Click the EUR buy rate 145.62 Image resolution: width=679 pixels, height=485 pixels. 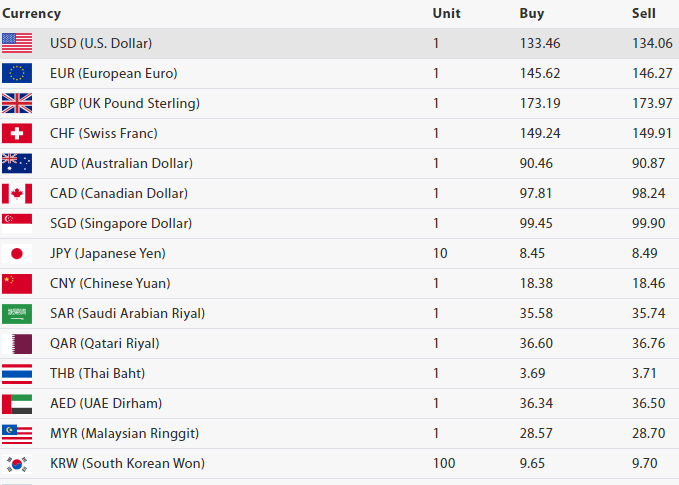coord(540,73)
